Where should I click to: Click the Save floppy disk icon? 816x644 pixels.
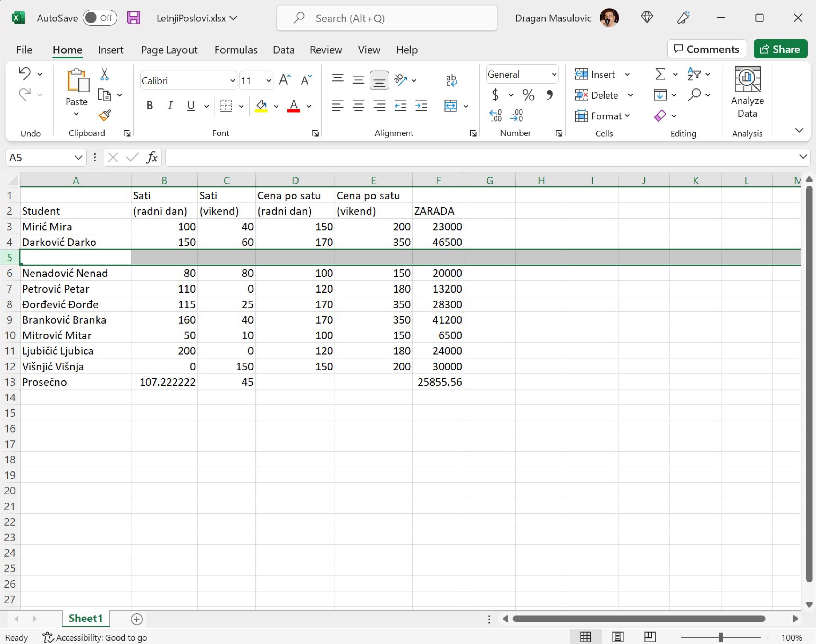coord(133,18)
